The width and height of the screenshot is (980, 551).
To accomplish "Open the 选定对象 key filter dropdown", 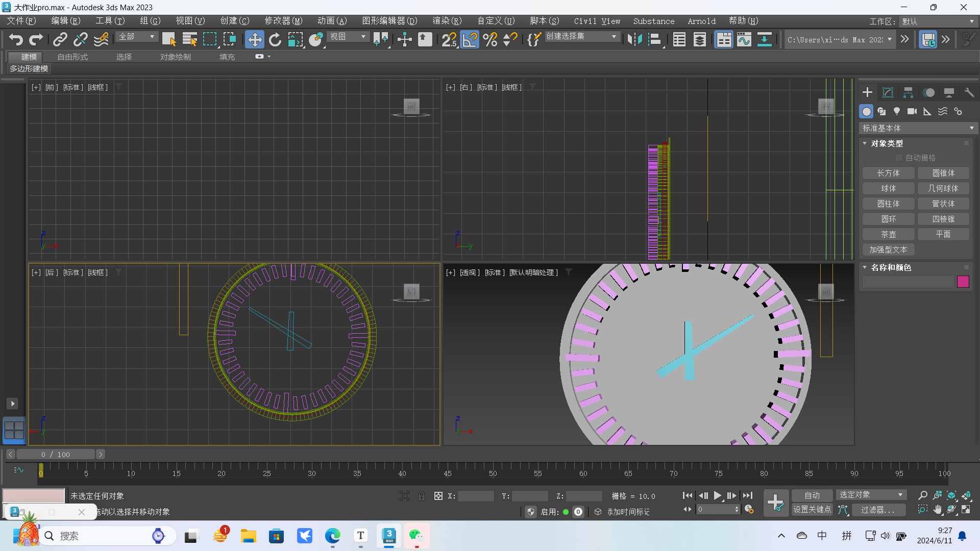I will (x=871, y=495).
